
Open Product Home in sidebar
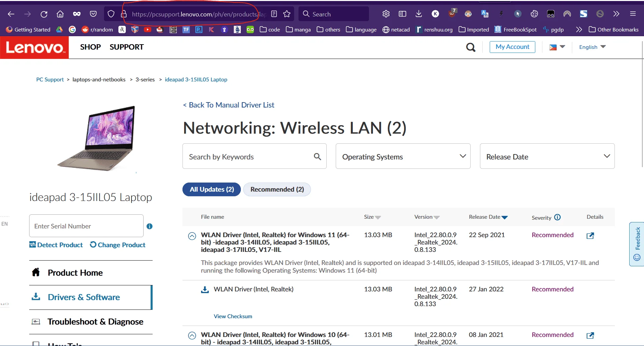click(x=91, y=273)
